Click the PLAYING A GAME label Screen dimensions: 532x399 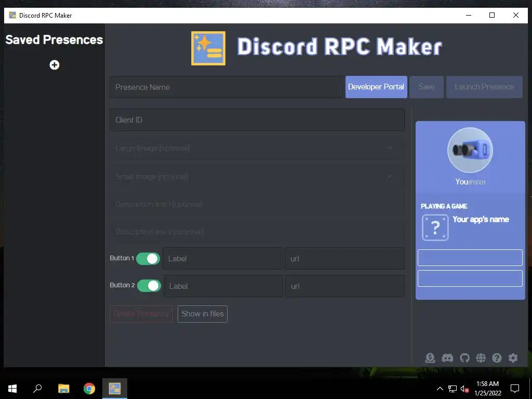444,206
